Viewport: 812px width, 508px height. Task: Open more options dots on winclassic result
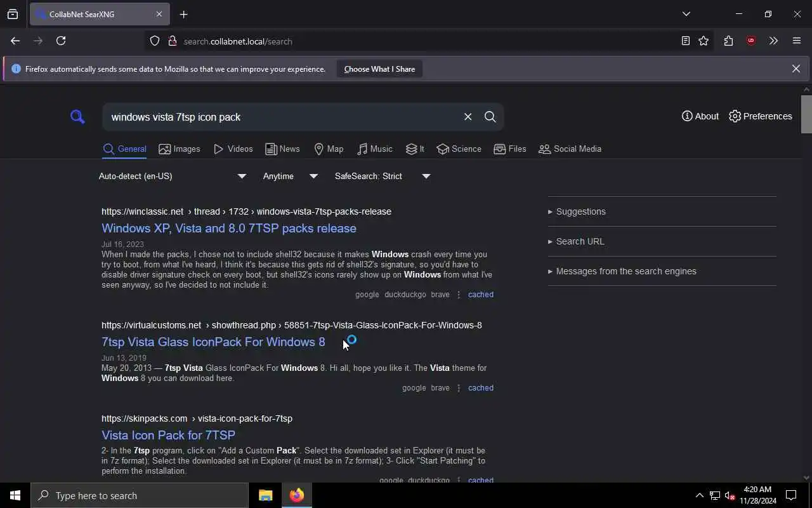pos(459,295)
